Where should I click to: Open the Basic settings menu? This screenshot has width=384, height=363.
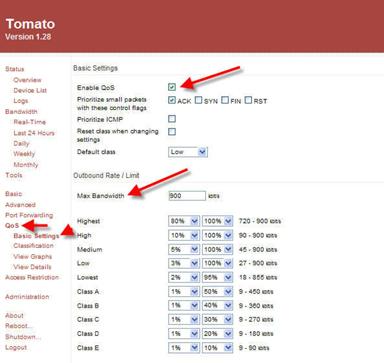click(x=13, y=194)
